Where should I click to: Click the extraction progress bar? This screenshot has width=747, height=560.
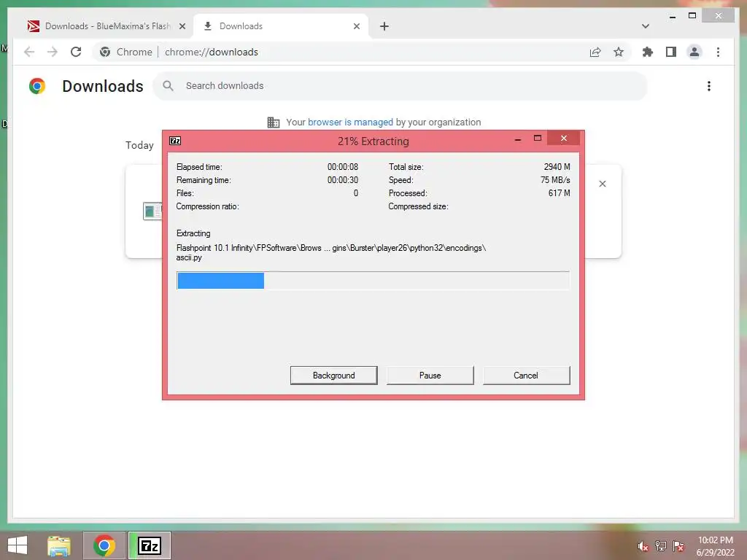[373, 281]
